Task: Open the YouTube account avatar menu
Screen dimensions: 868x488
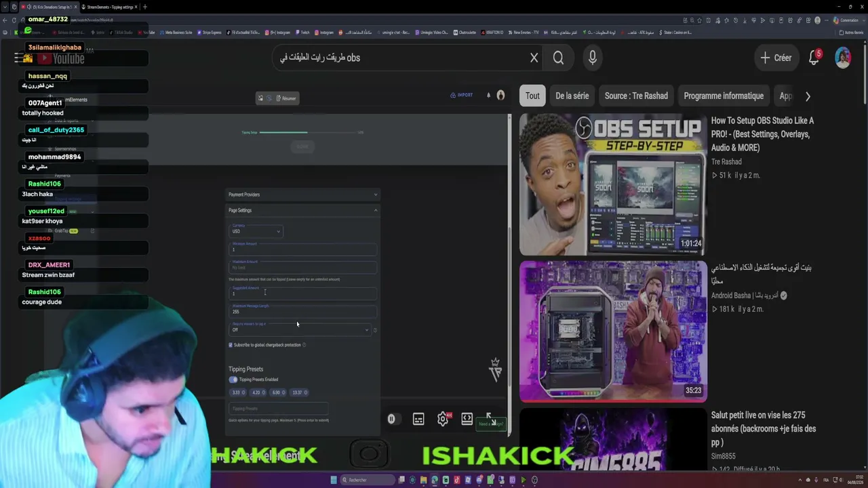Action: [843, 58]
